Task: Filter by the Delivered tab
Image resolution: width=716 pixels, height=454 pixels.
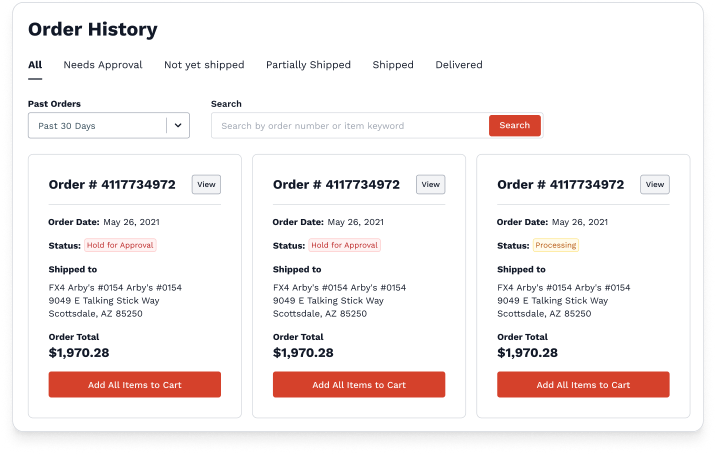Action: pyautogui.click(x=459, y=65)
